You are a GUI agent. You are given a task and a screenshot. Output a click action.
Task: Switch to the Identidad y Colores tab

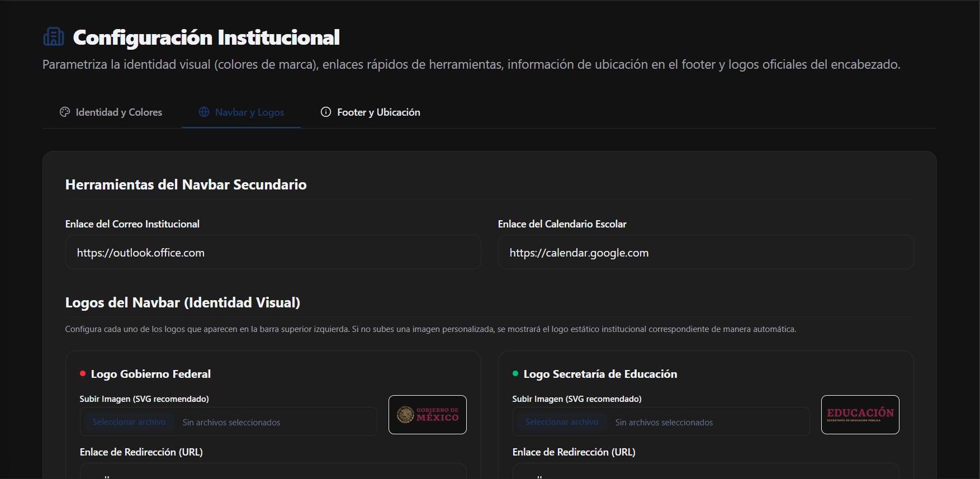111,112
